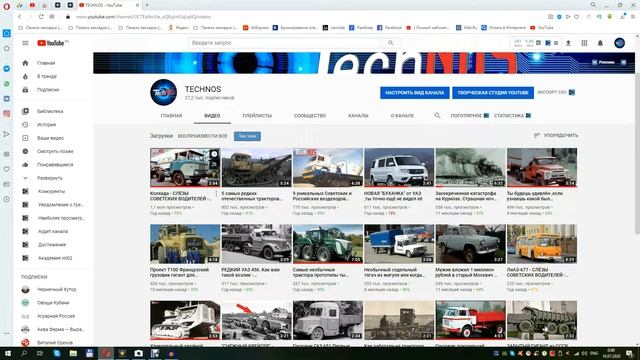The height and width of the screenshot is (360, 640).
Task: Open the white УАЗ Буханка video thumbnail
Action: [399, 167]
